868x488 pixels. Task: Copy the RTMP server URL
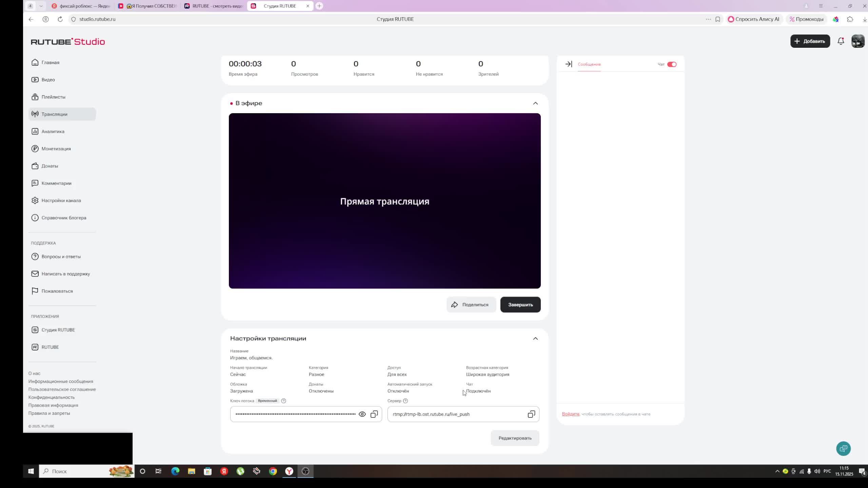pyautogui.click(x=531, y=414)
